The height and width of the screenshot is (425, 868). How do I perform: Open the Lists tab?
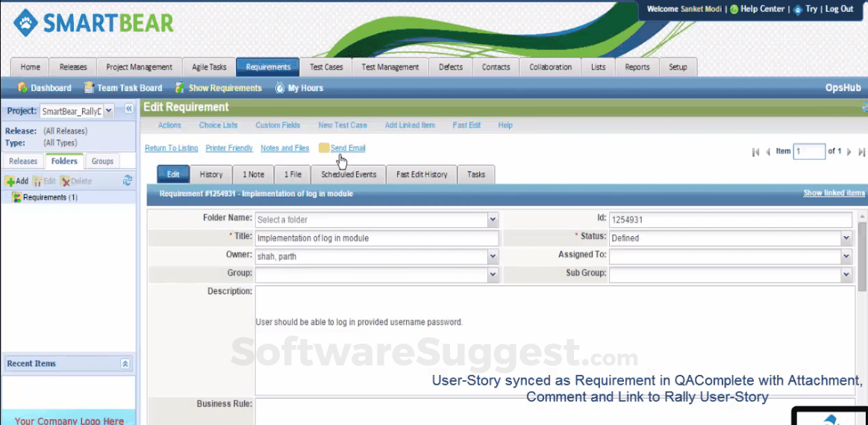[598, 67]
